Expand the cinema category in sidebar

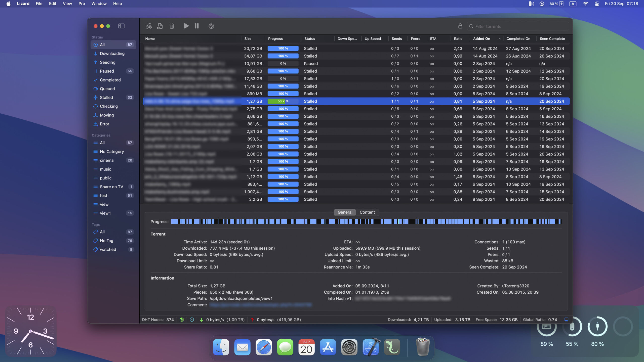click(106, 160)
